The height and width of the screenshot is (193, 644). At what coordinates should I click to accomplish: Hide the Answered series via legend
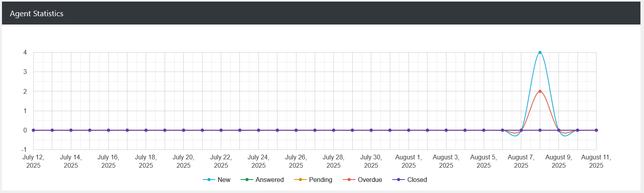point(269,180)
